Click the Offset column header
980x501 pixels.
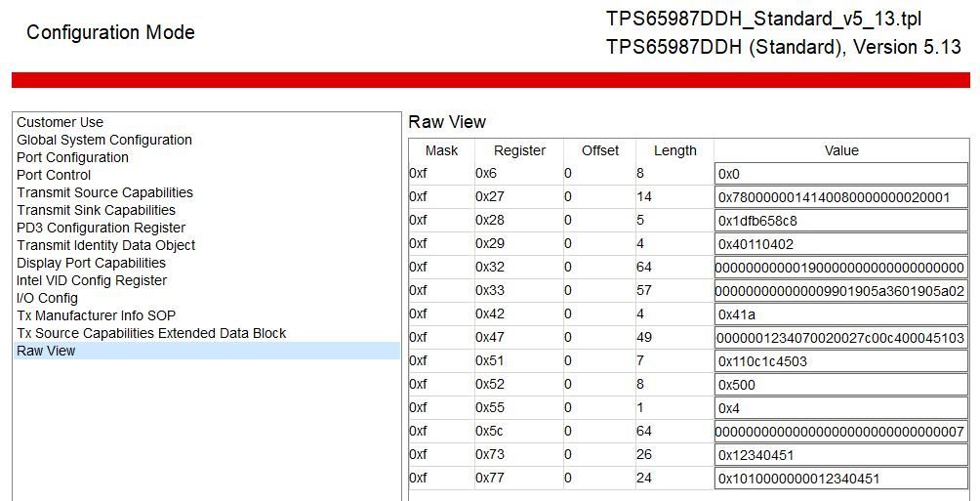tap(599, 150)
